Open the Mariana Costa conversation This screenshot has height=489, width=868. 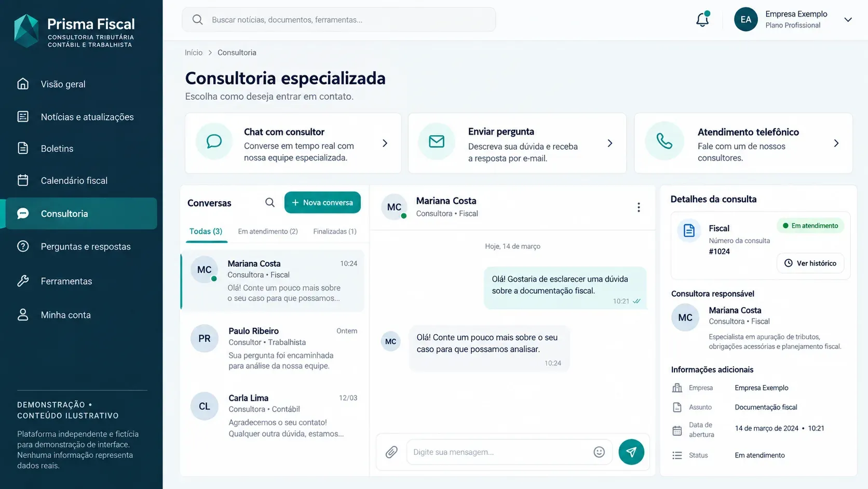[273, 281]
